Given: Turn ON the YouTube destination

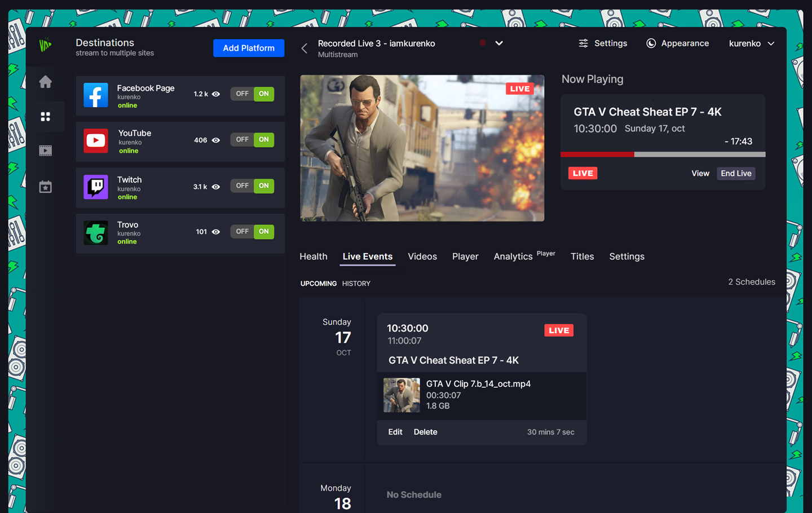Looking at the screenshot, I should pos(264,139).
